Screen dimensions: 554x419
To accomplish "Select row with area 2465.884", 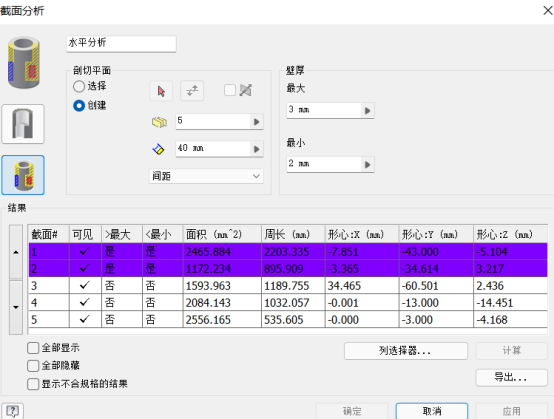I will (288, 252).
